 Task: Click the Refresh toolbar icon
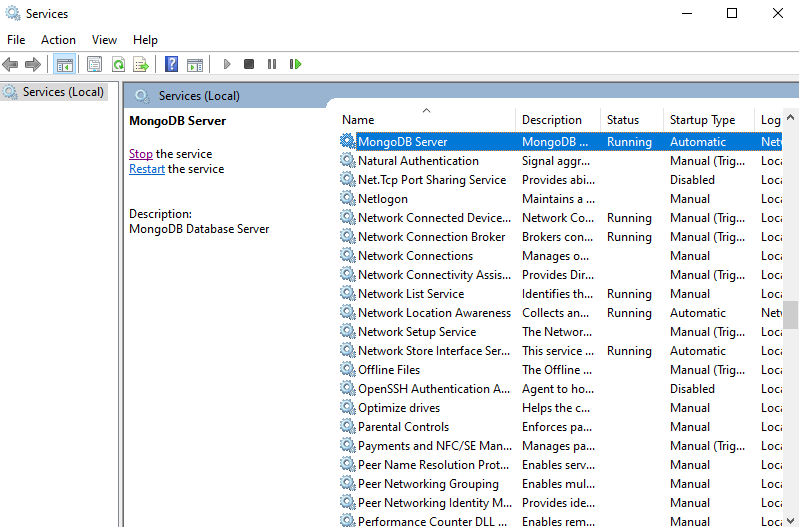point(118,64)
